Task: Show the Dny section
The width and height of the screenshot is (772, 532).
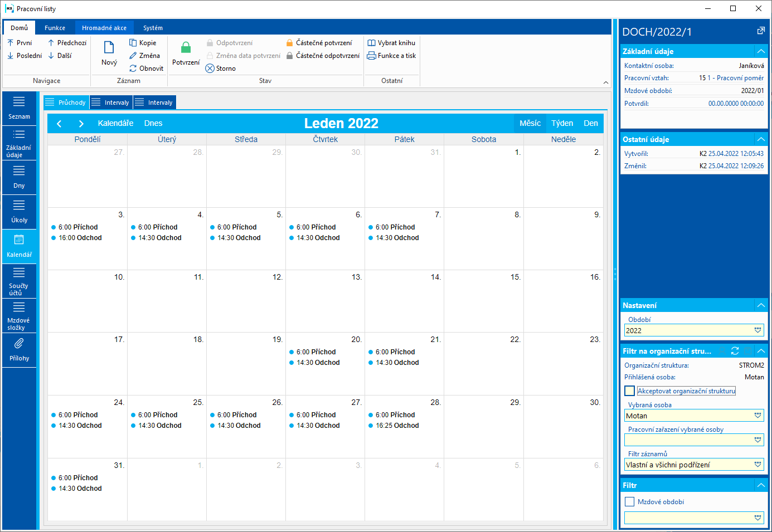Action: point(19,177)
